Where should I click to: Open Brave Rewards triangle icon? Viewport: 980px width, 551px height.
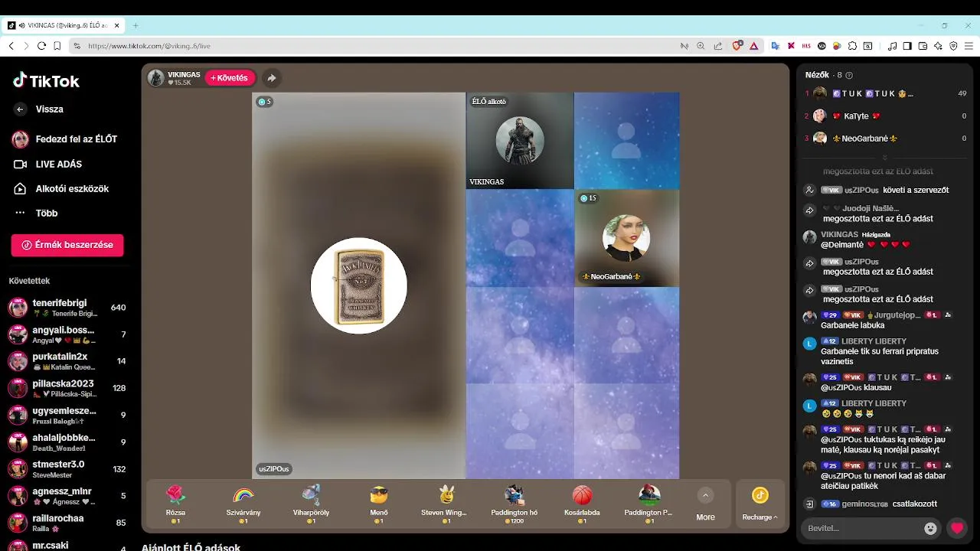tap(753, 46)
